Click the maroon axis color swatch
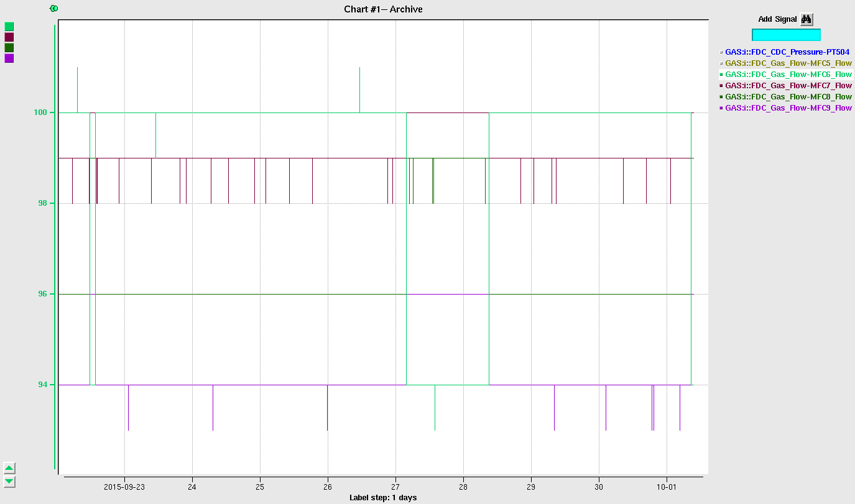The image size is (855, 504). click(x=9, y=37)
